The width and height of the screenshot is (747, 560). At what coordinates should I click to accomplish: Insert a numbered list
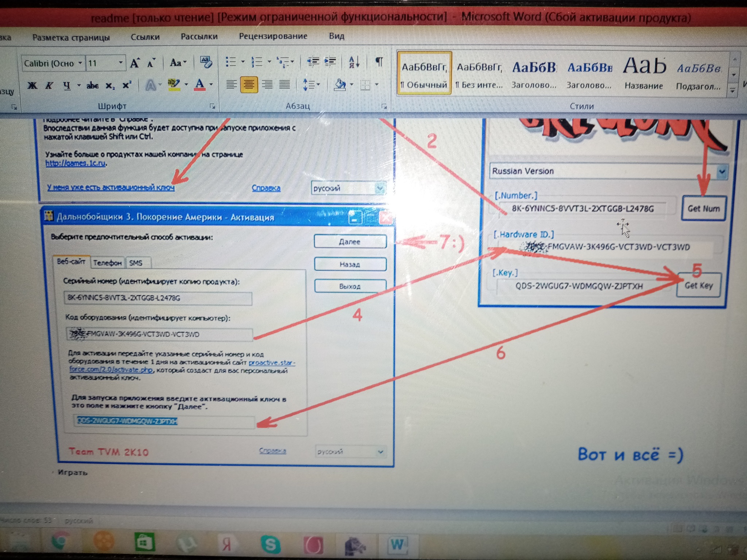257,62
